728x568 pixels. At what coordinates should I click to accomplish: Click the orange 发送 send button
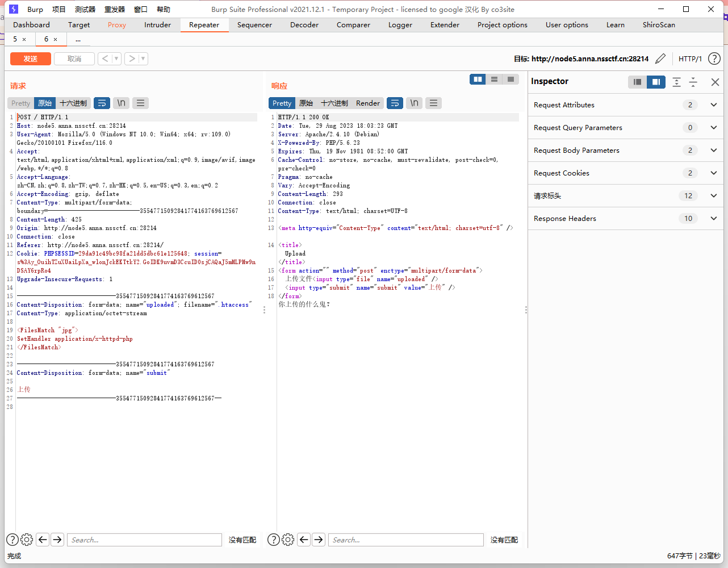click(x=31, y=59)
